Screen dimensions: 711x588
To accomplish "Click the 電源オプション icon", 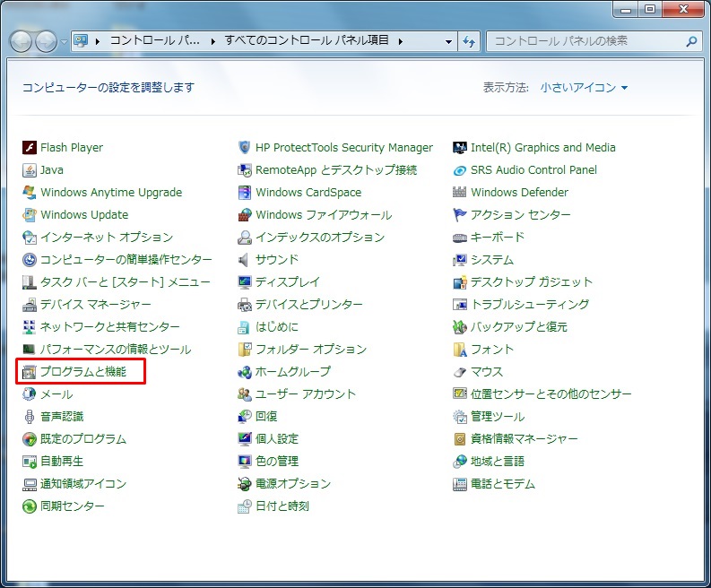I will click(245, 484).
